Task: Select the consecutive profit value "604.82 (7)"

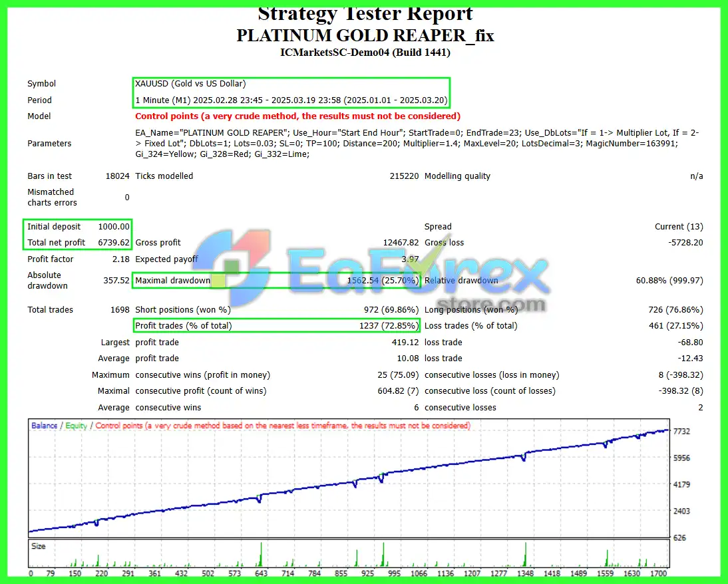Action: click(x=398, y=391)
